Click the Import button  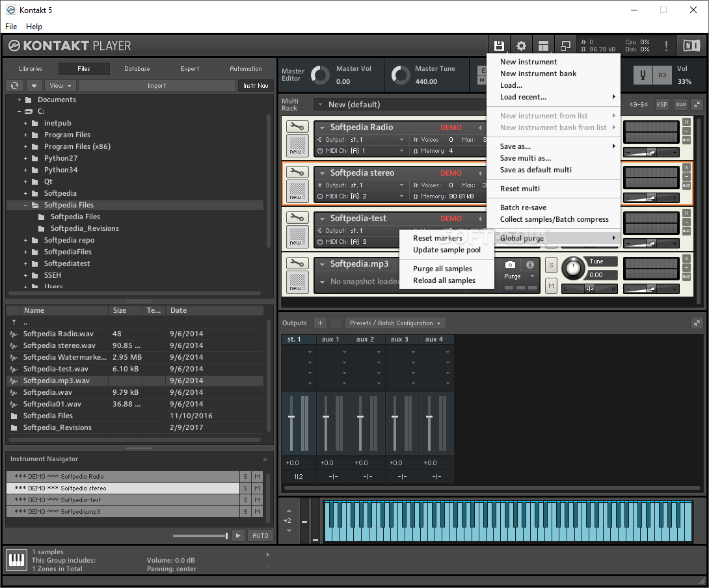(x=157, y=85)
